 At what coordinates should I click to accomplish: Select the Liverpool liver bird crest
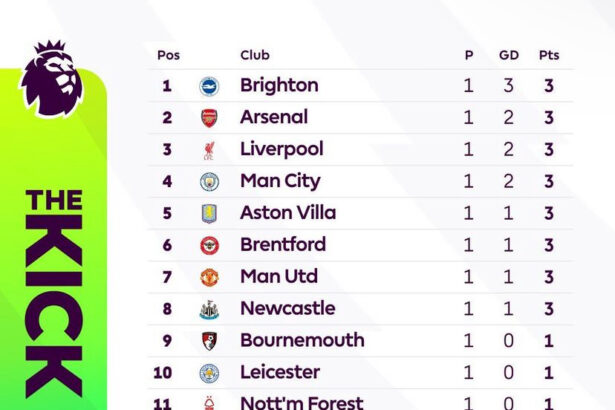pyautogui.click(x=209, y=150)
